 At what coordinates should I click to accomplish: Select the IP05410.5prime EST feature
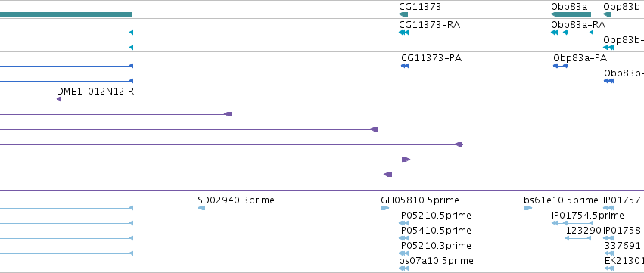coord(404,238)
